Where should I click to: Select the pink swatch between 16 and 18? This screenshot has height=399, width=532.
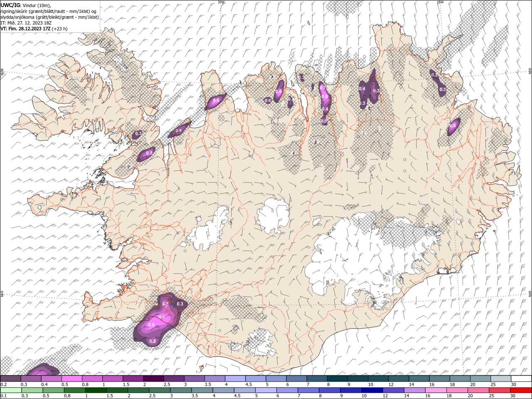point(435,390)
